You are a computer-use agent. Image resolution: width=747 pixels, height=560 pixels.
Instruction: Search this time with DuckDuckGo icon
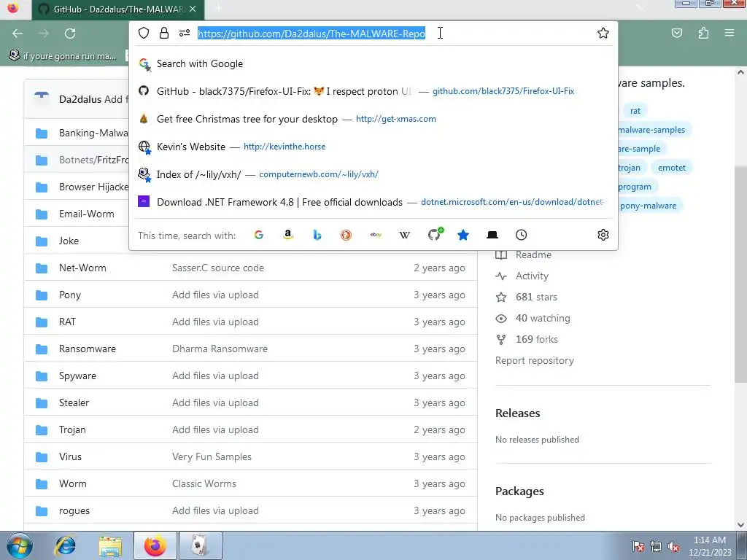346,235
